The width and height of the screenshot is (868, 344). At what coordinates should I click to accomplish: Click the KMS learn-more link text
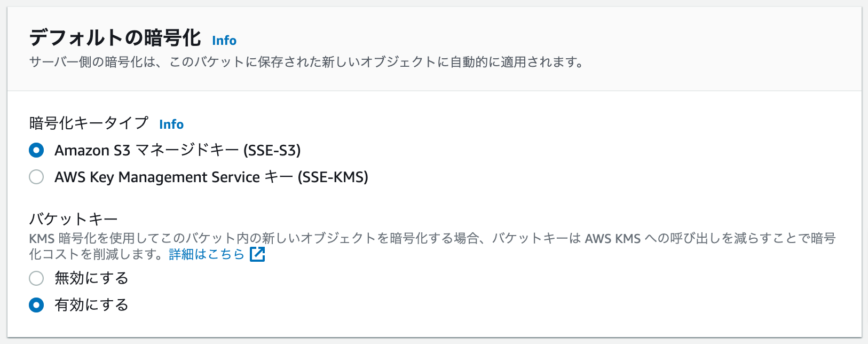click(207, 255)
